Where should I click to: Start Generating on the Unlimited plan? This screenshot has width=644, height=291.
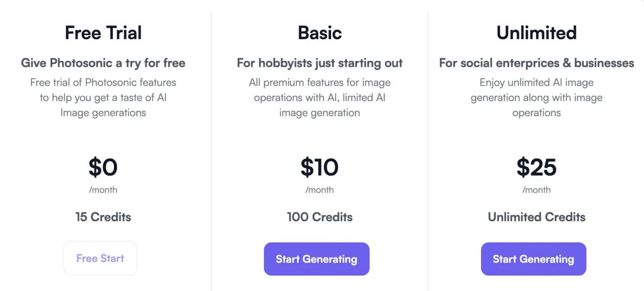(533, 259)
